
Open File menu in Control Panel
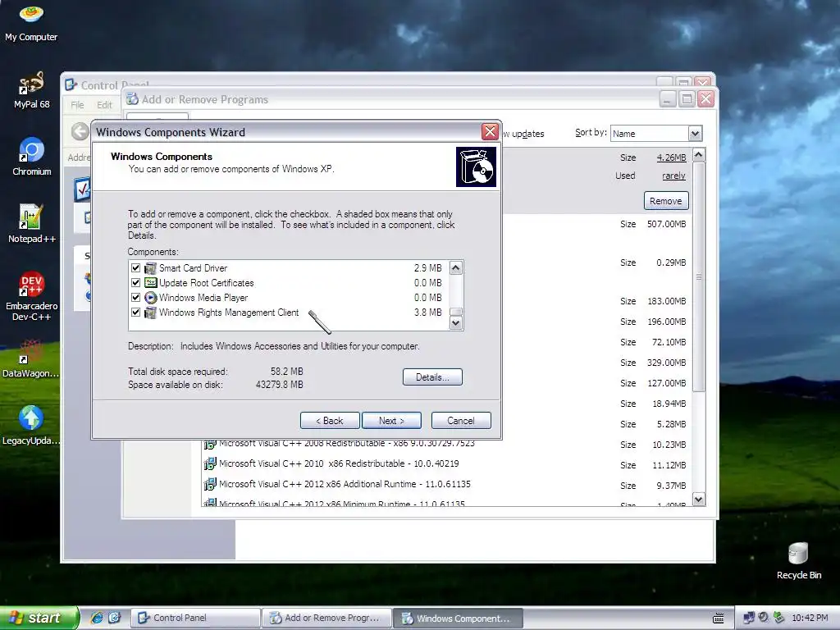click(x=77, y=105)
